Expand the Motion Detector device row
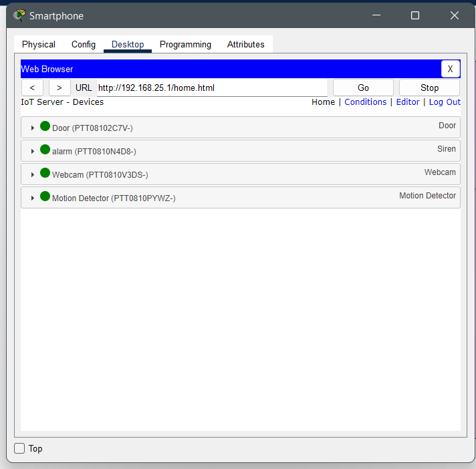Viewport: 476px width, 469px height. coord(33,198)
